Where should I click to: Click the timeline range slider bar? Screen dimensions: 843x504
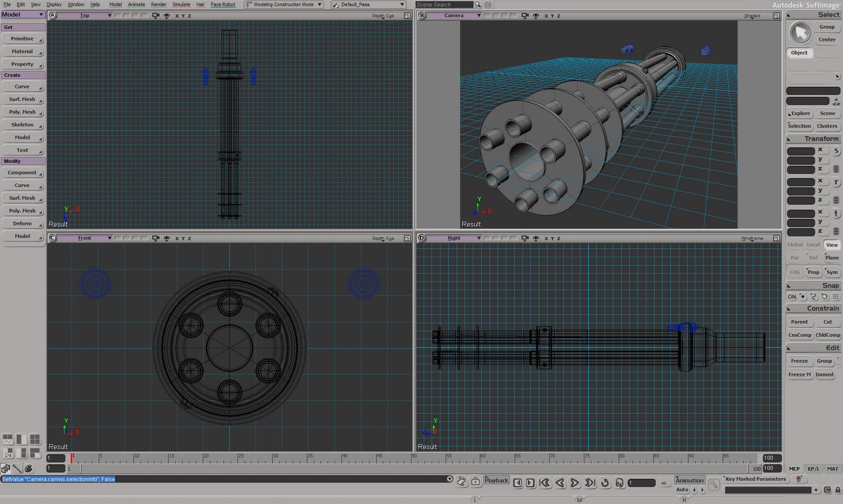tap(415, 468)
